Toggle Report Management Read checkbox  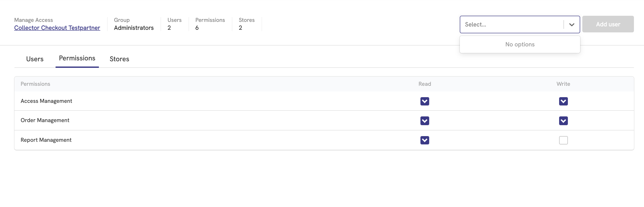pyautogui.click(x=425, y=140)
